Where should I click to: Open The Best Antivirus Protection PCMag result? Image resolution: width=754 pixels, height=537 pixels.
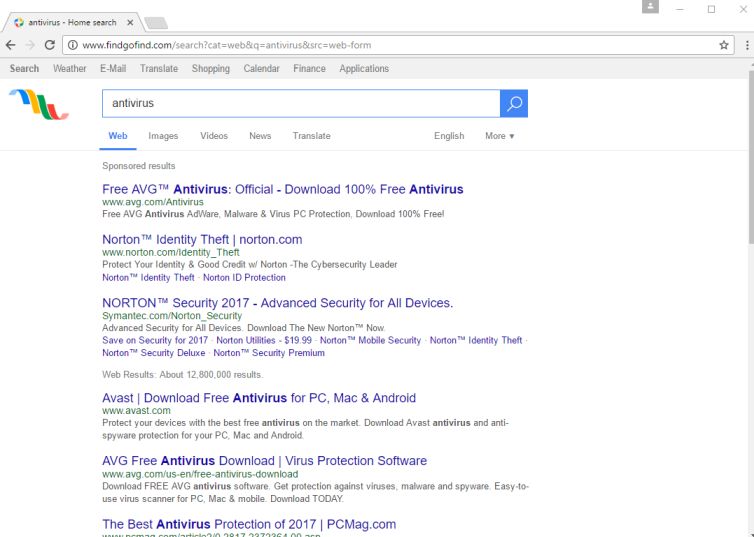coord(249,524)
